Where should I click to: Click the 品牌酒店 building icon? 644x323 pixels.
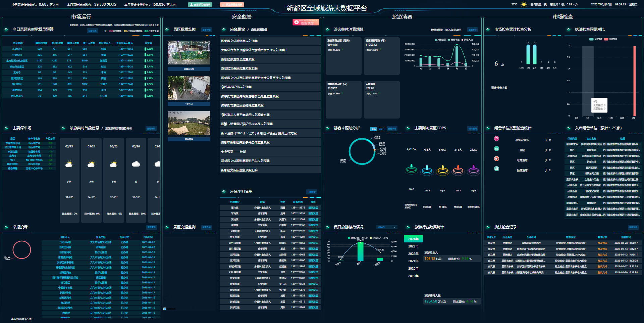496,169
